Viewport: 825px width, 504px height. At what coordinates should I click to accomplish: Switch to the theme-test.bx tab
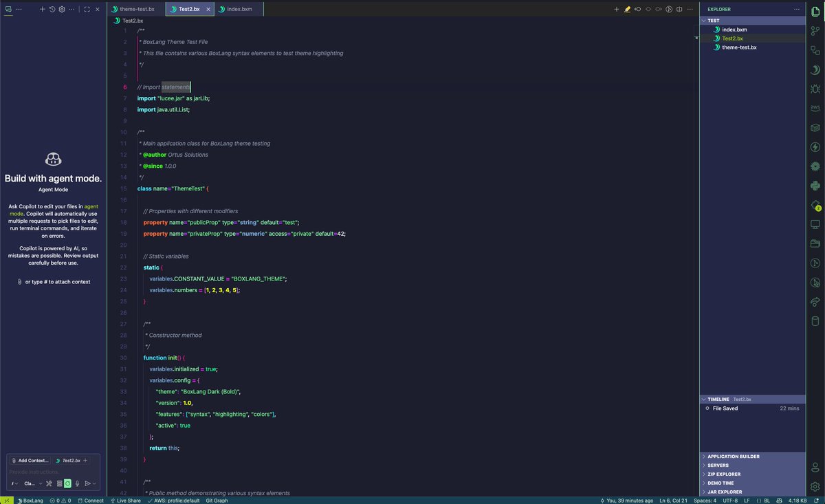(x=137, y=10)
